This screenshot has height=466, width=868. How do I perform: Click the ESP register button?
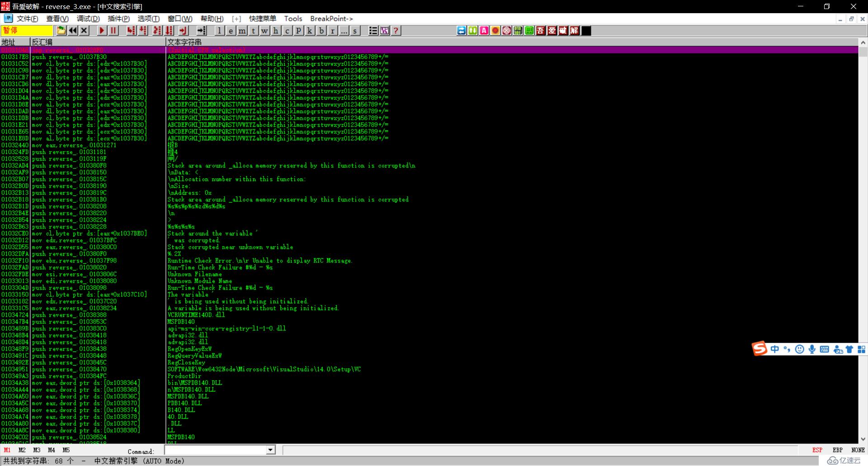coord(817,450)
